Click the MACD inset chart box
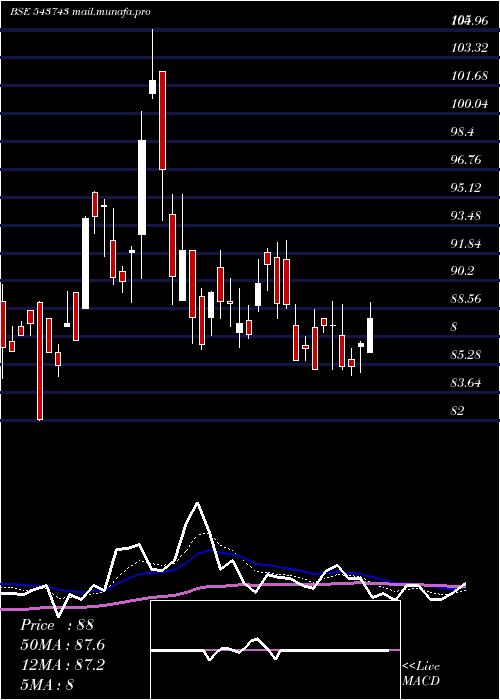Viewport: 500px width, 700px height. click(x=275, y=650)
